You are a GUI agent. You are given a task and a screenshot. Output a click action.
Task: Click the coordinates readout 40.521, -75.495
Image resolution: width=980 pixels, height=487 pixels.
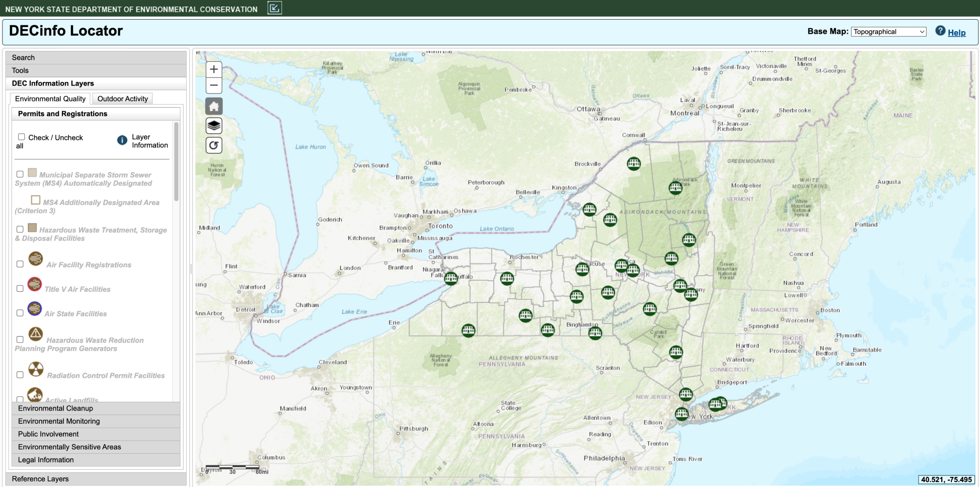[946, 479]
